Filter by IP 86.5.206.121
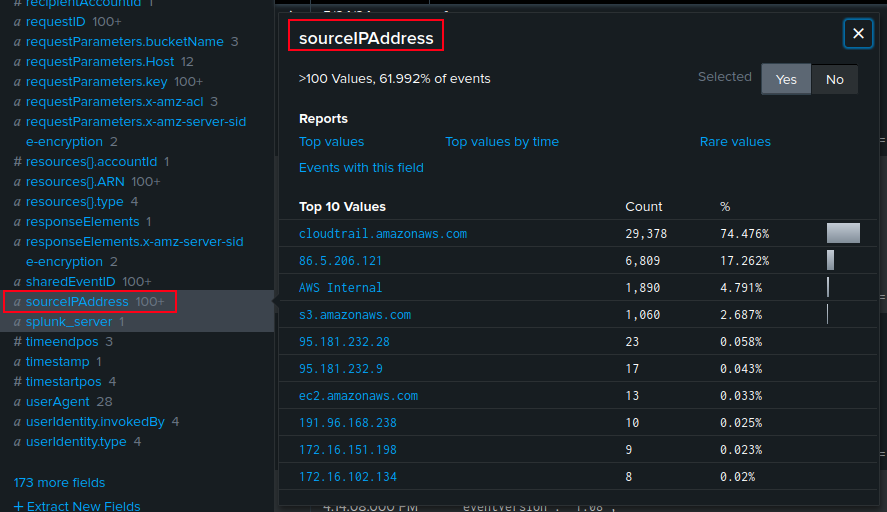 click(340, 261)
